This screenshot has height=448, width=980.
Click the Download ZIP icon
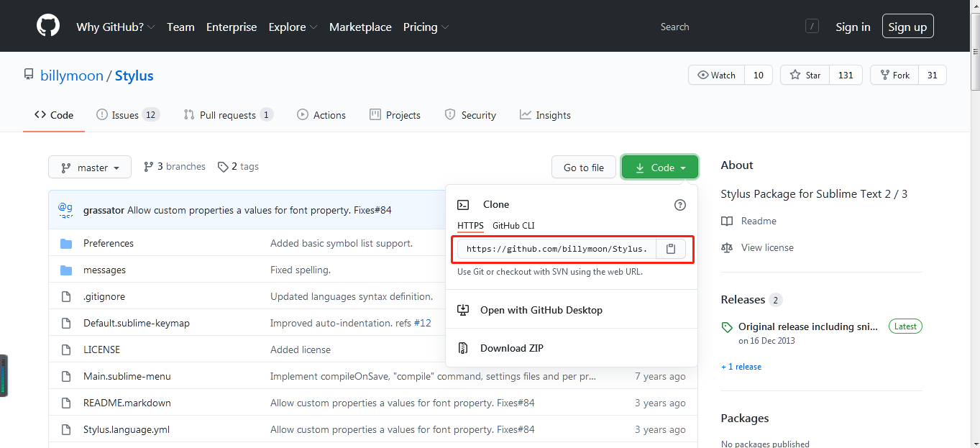coord(464,348)
